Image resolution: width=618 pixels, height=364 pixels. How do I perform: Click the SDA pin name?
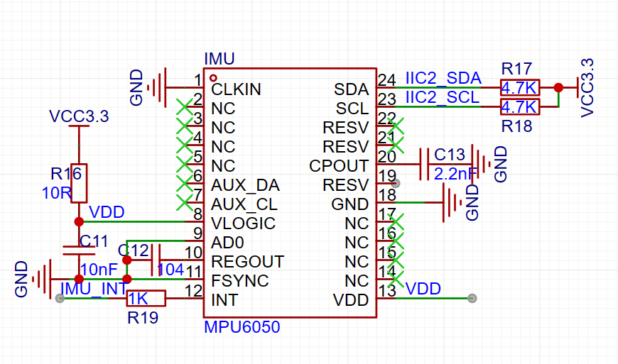pyautogui.click(x=351, y=89)
